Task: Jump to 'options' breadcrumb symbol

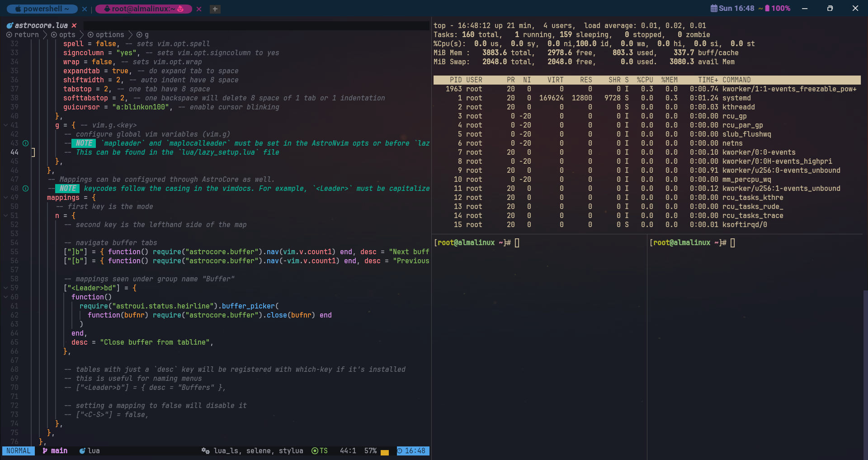Action: pos(106,34)
